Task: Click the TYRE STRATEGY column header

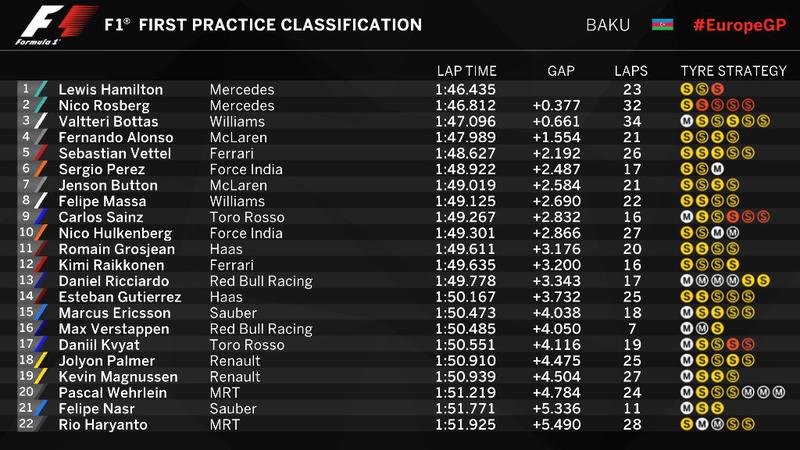Action: (x=733, y=71)
